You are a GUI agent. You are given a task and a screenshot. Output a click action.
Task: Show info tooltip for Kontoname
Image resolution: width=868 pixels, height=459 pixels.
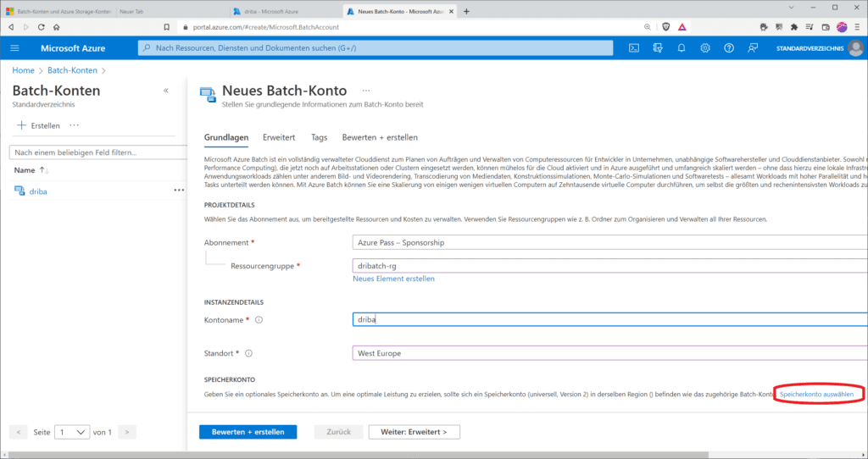point(259,319)
